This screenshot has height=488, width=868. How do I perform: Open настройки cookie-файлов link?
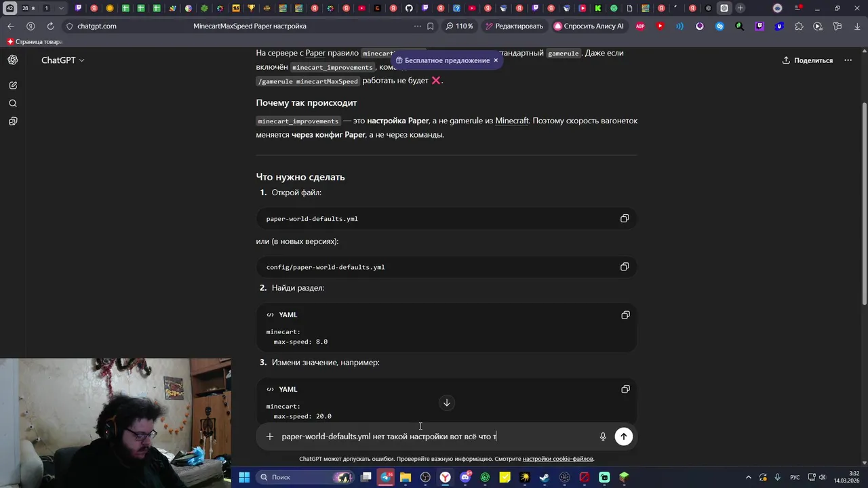point(557,459)
